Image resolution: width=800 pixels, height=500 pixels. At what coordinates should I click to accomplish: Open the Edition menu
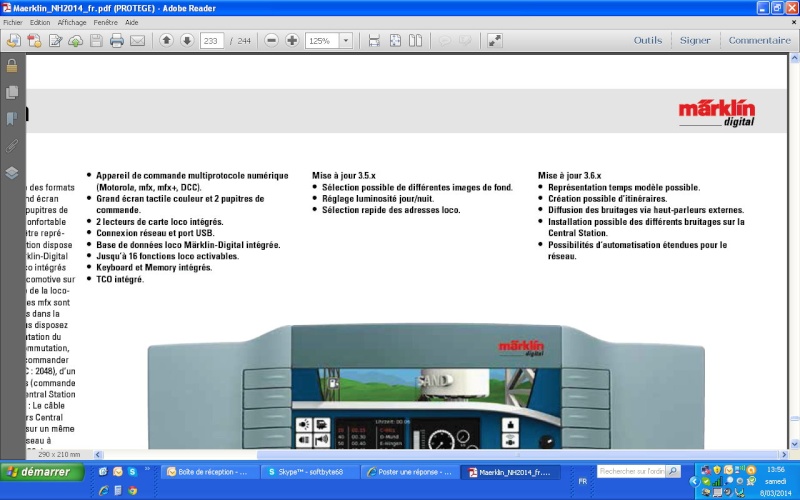point(40,22)
